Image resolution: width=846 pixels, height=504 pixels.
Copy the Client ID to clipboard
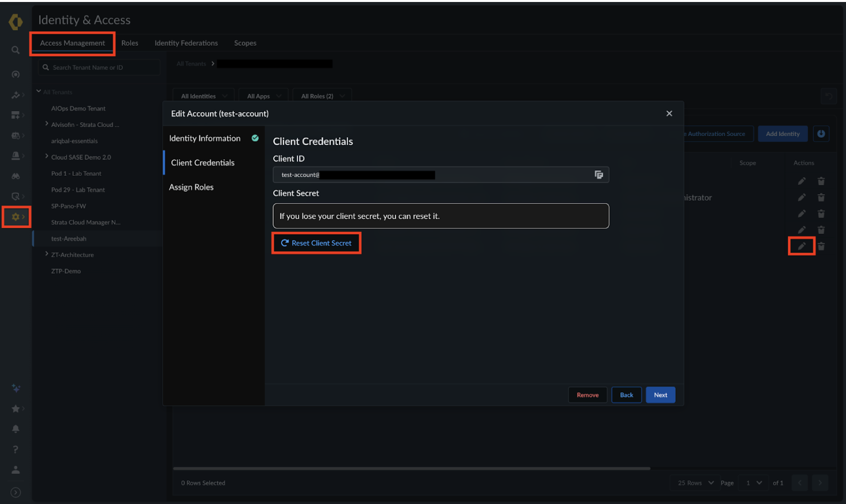click(599, 175)
